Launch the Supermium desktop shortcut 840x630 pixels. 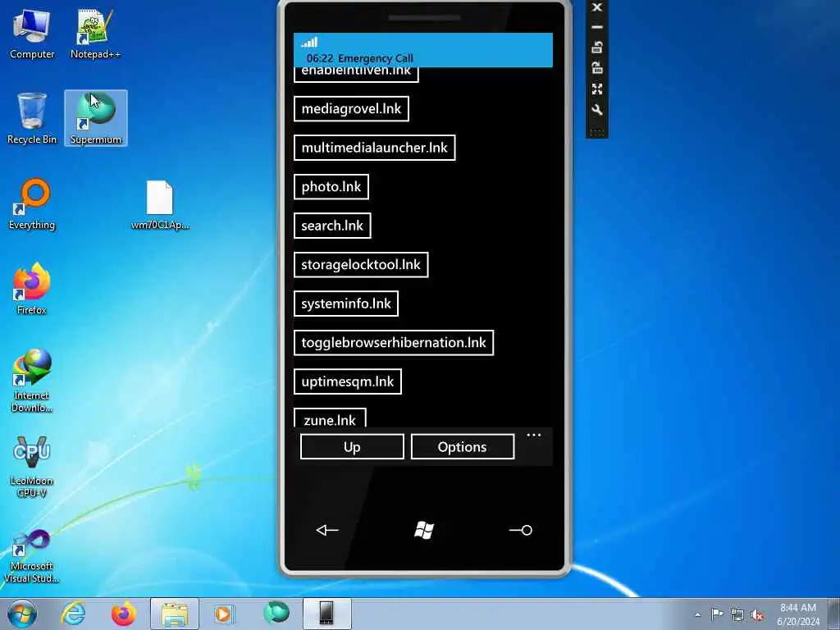point(96,118)
